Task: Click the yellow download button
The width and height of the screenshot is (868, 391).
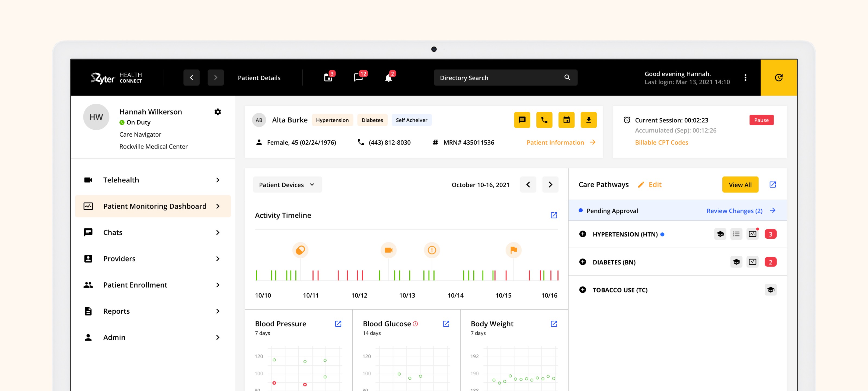Action: click(x=588, y=120)
